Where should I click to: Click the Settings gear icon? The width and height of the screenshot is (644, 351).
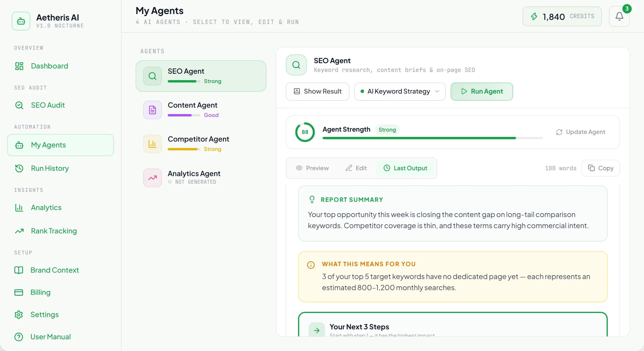click(19, 315)
